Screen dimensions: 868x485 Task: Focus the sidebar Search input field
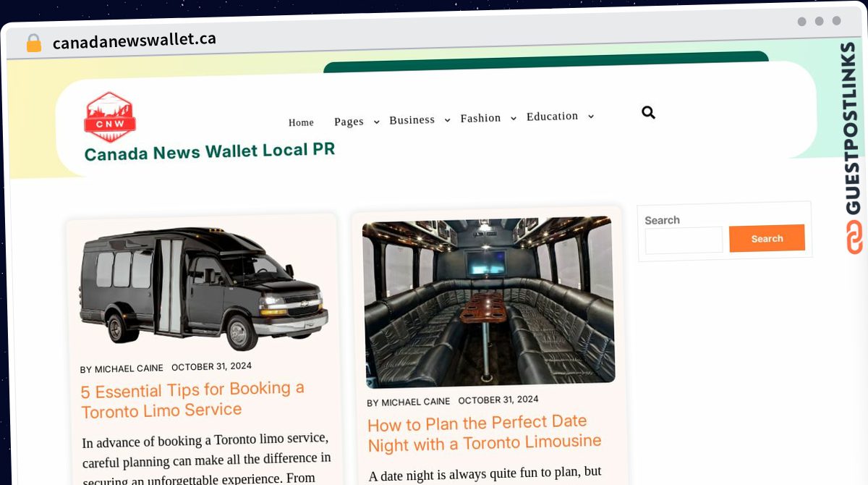point(684,240)
